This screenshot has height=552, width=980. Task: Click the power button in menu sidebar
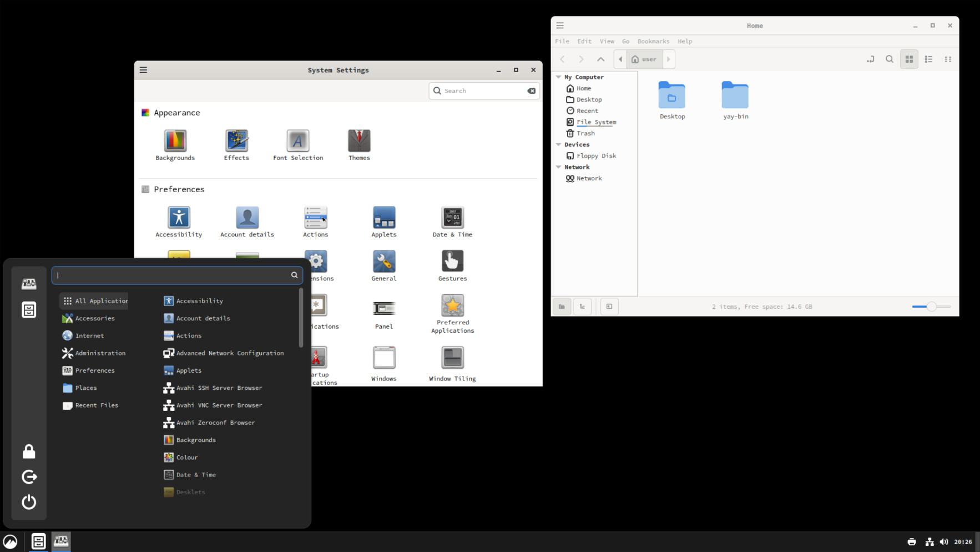click(x=29, y=502)
